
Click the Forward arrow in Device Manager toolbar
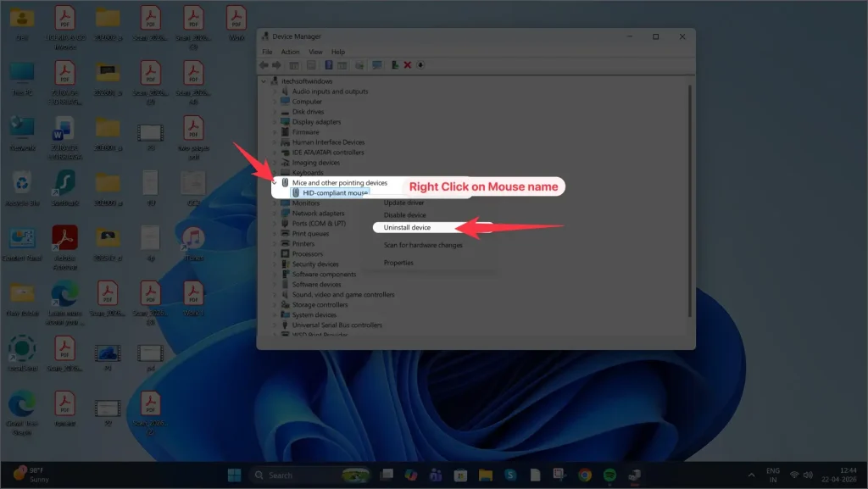coord(277,65)
